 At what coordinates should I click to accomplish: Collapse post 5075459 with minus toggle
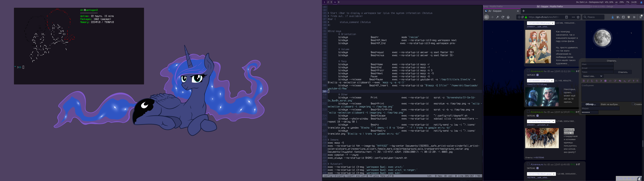(x=538, y=75)
